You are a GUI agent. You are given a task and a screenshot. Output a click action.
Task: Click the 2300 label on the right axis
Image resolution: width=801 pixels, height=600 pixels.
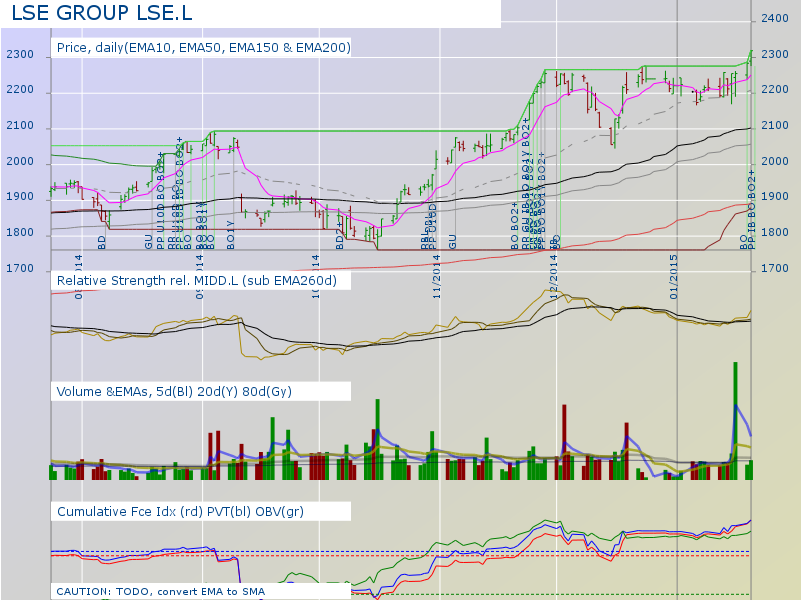pyautogui.click(x=774, y=54)
